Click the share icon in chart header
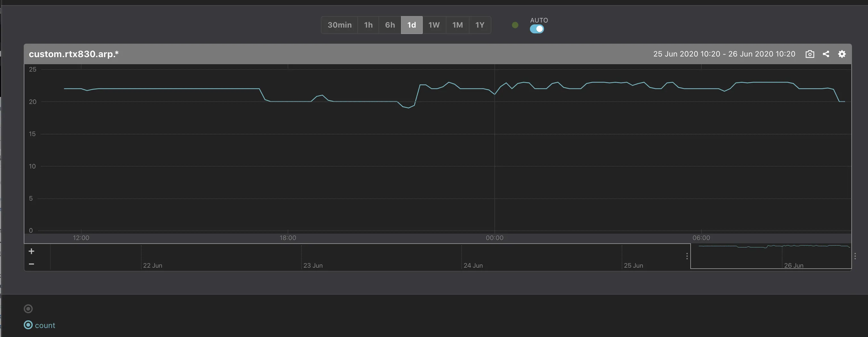Image resolution: width=868 pixels, height=337 pixels. pyautogui.click(x=826, y=54)
